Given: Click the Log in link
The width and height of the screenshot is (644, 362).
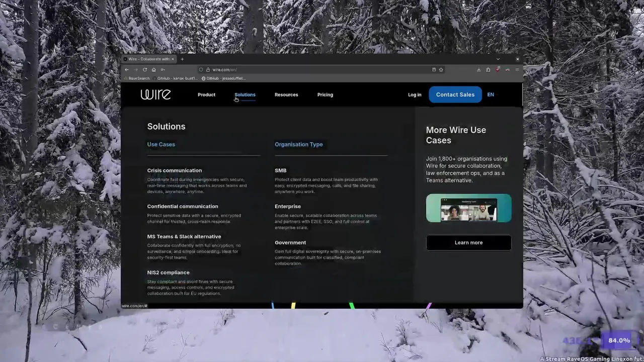Looking at the screenshot, I should click(415, 95).
